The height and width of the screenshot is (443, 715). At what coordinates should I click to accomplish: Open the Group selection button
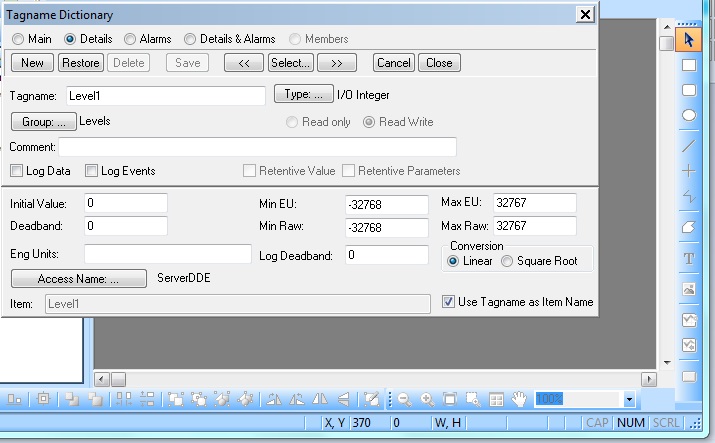coord(43,121)
